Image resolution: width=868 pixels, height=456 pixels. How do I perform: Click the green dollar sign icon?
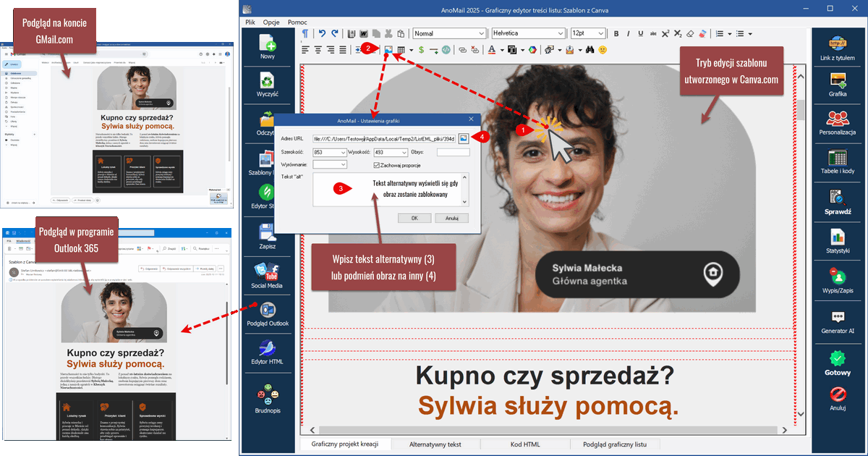(421, 50)
